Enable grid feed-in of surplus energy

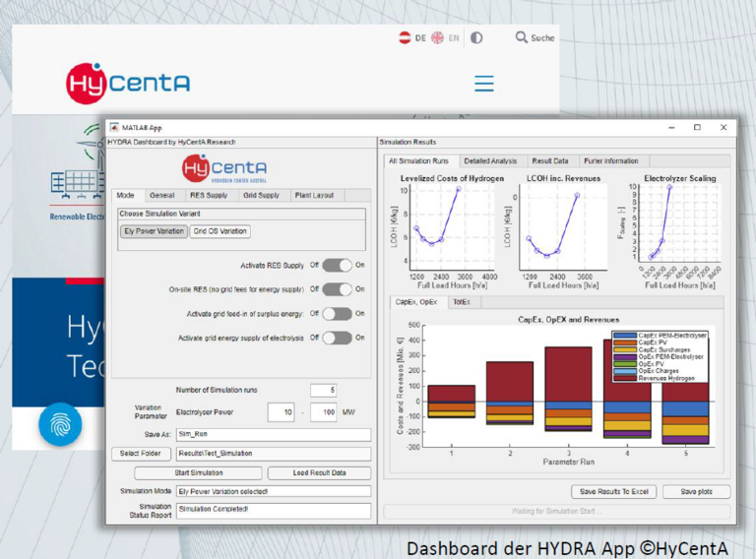(x=337, y=314)
